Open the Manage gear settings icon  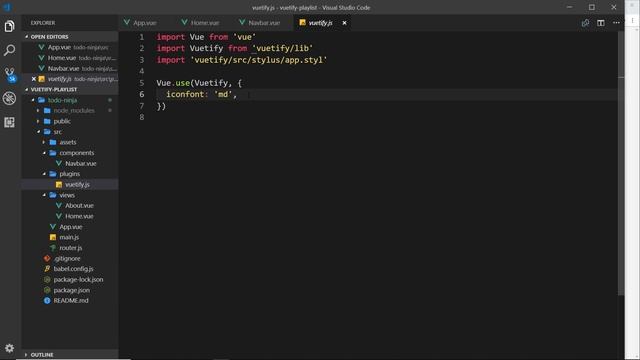point(9,348)
